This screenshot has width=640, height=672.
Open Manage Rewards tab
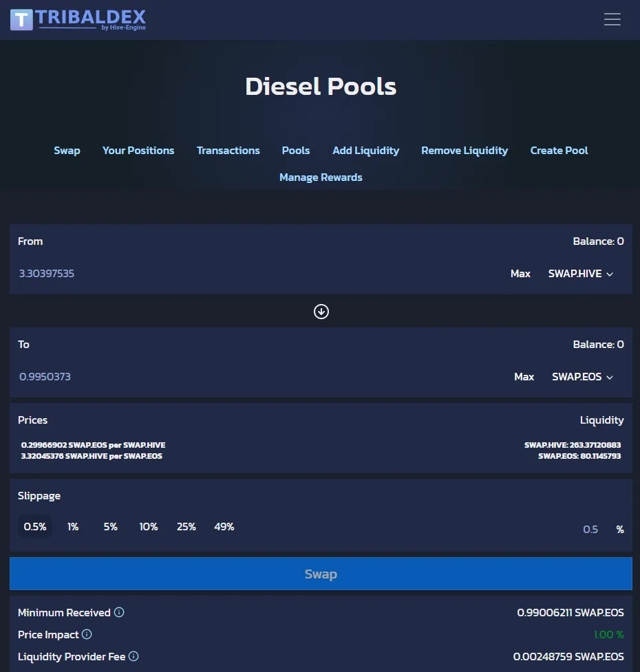click(x=321, y=177)
